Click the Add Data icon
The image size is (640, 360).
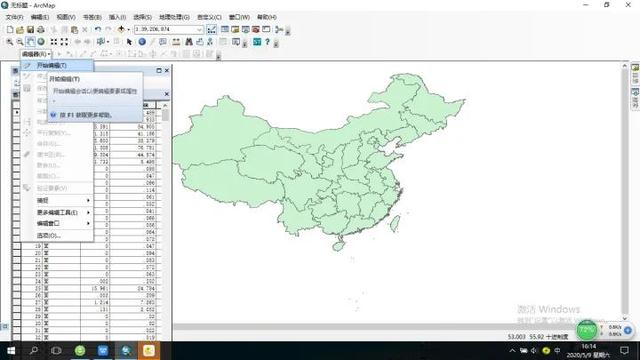pyautogui.click(x=121, y=30)
